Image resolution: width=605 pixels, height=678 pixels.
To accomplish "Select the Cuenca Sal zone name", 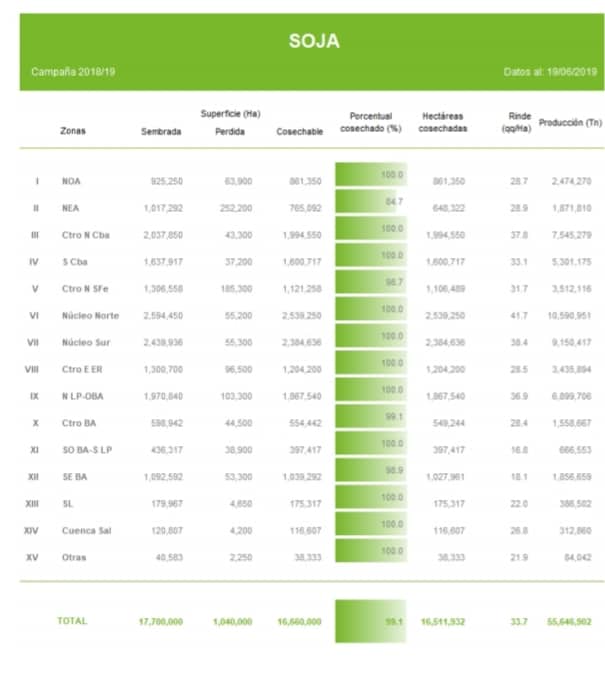I will 85,530.
